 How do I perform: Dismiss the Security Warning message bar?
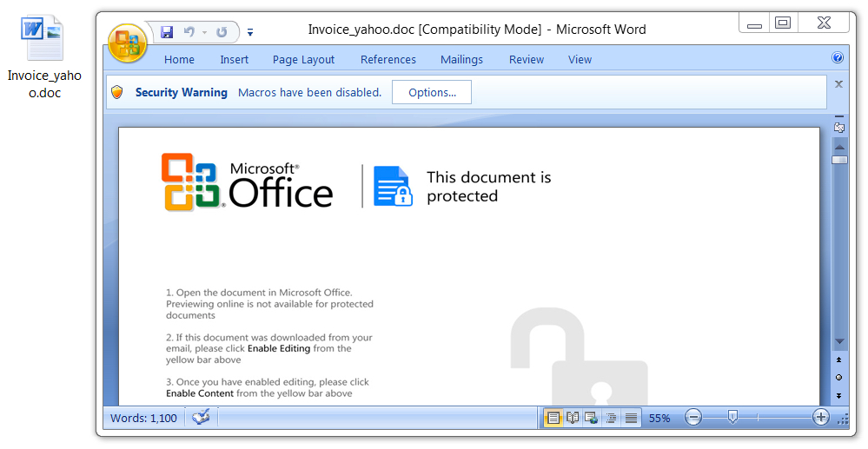[838, 84]
